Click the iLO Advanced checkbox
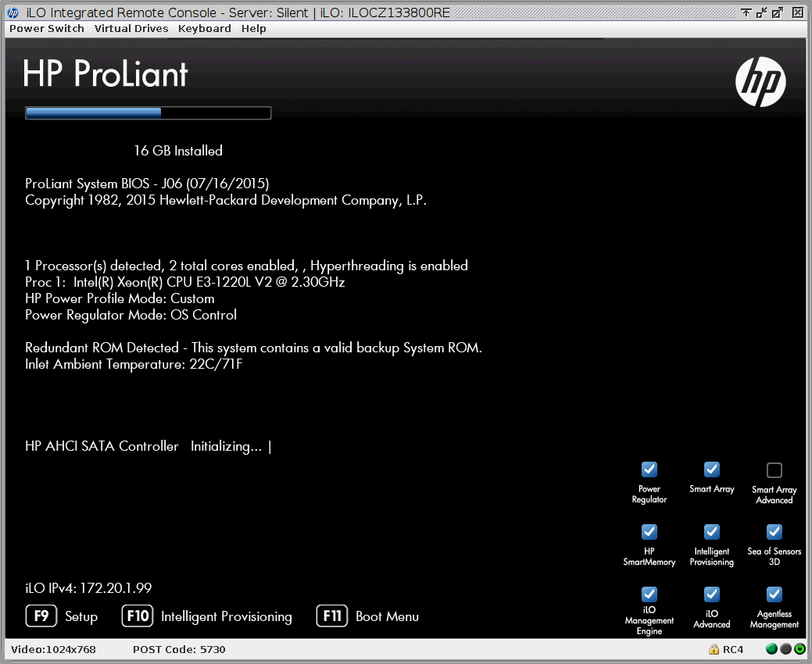 [711, 594]
